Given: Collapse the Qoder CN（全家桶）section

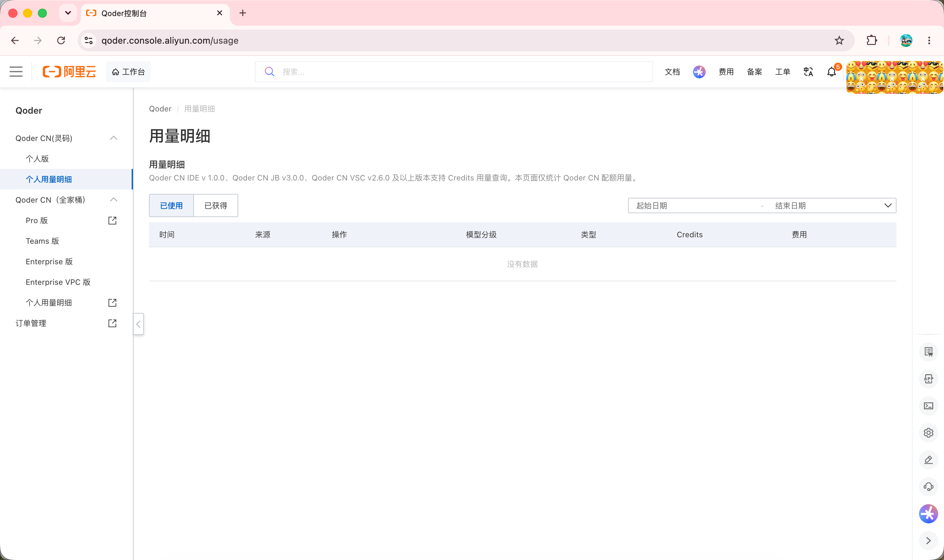Looking at the screenshot, I should [x=114, y=200].
